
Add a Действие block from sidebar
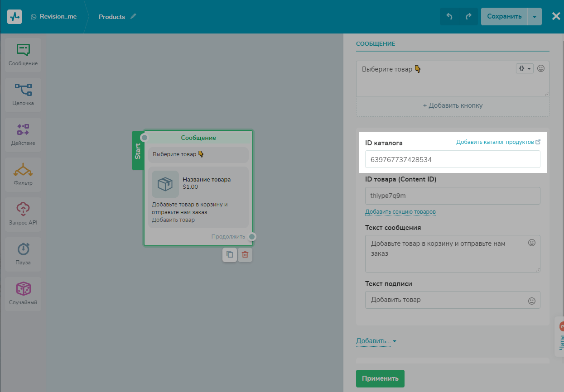point(23,134)
